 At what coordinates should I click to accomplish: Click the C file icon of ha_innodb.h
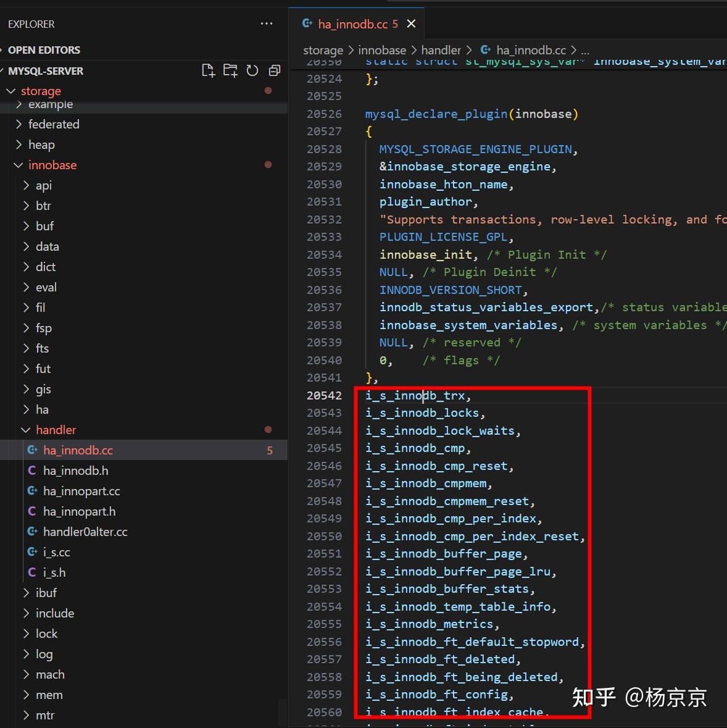pyautogui.click(x=32, y=471)
